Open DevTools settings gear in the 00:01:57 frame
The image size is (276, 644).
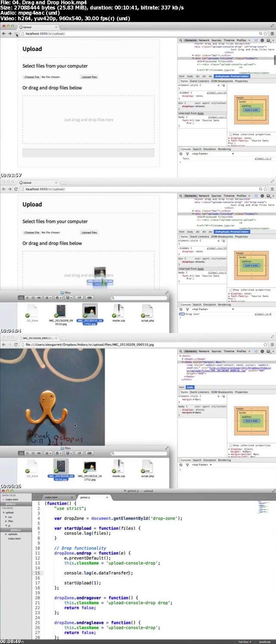click(x=263, y=40)
